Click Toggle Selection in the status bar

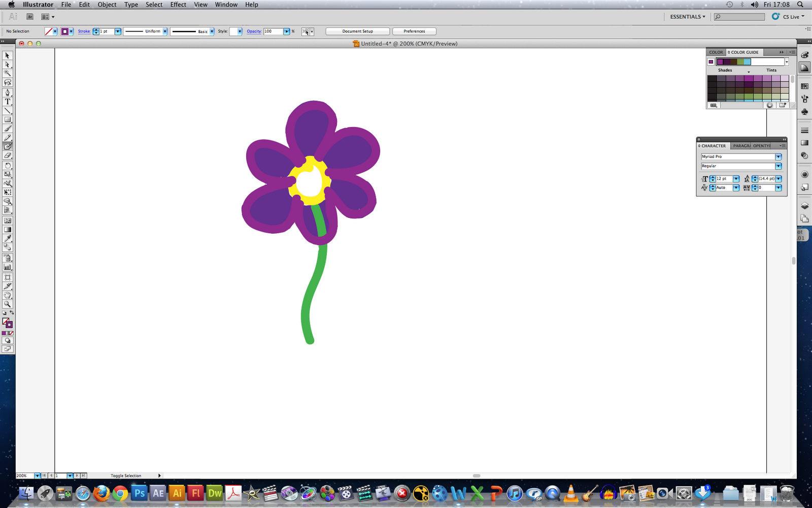[x=126, y=475]
